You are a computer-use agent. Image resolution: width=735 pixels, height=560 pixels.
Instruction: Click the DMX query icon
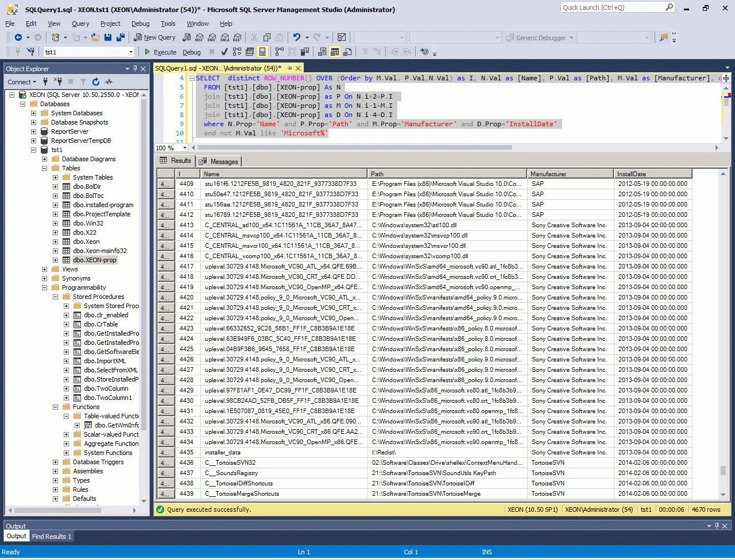(x=211, y=37)
